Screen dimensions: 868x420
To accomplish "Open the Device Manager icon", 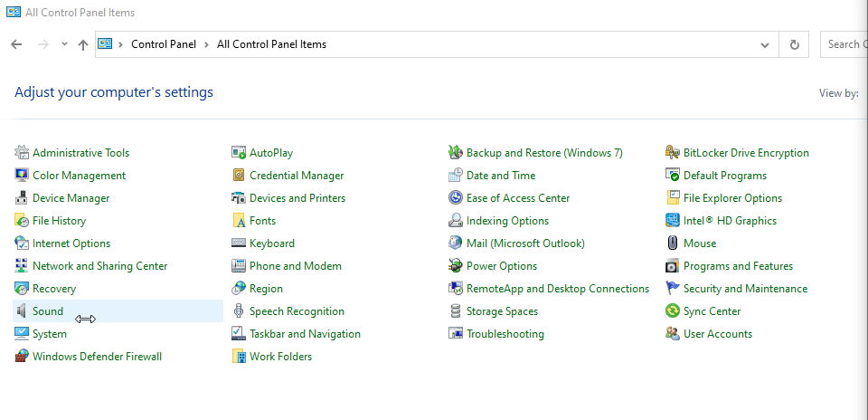I will (21, 198).
